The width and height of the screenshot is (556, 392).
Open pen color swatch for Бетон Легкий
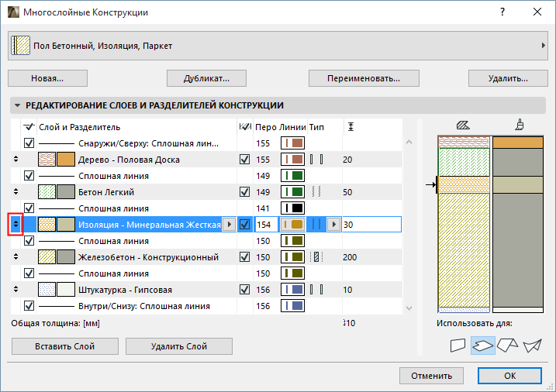(292, 192)
